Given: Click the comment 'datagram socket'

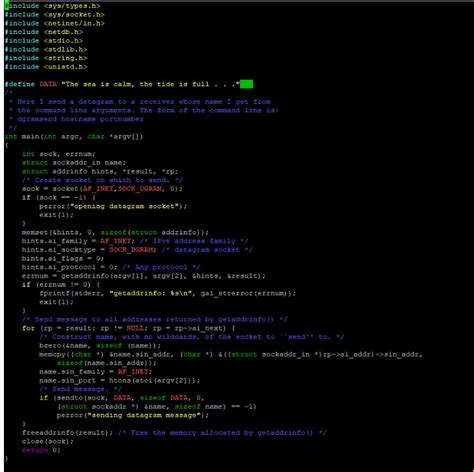Looking at the screenshot, I should tap(207, 250).
